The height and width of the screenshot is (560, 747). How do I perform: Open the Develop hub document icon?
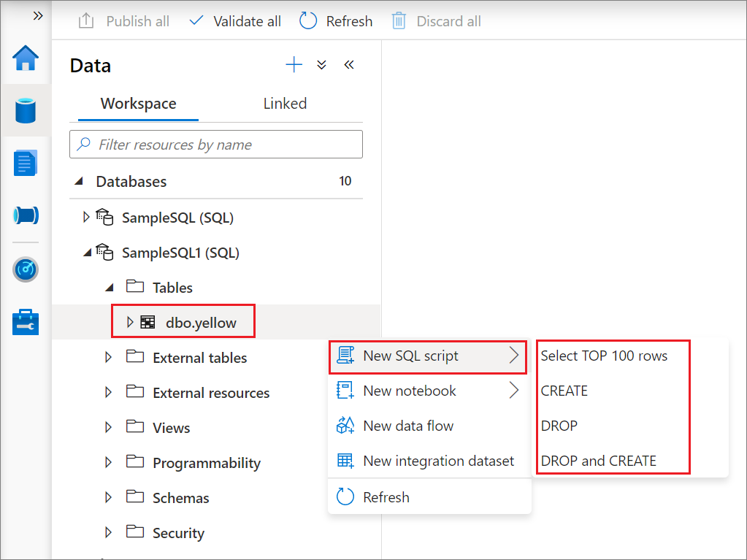click(x=26, y=163)
